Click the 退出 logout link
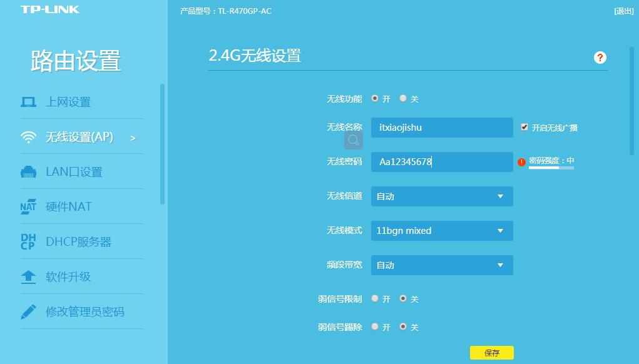639x364 pixels. 624,11
